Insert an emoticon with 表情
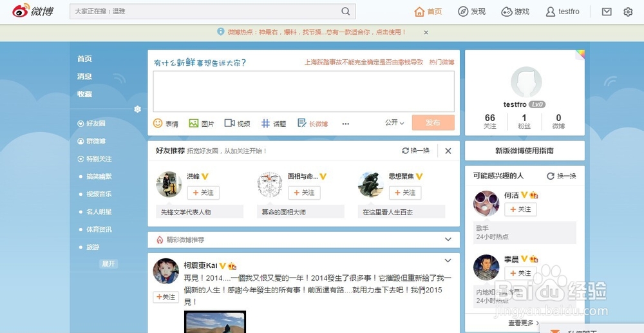The height and width of the screenshot is (333, 644). [x=166, y=123]
